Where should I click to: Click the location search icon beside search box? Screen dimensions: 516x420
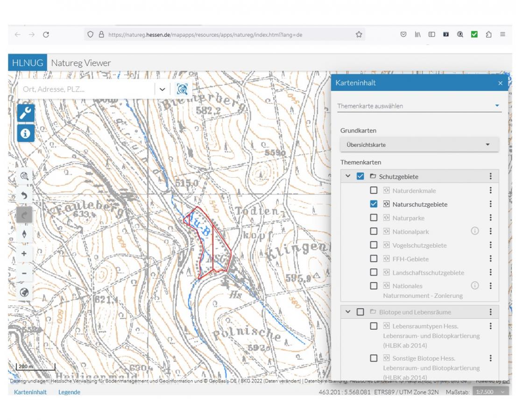(182, 89)
